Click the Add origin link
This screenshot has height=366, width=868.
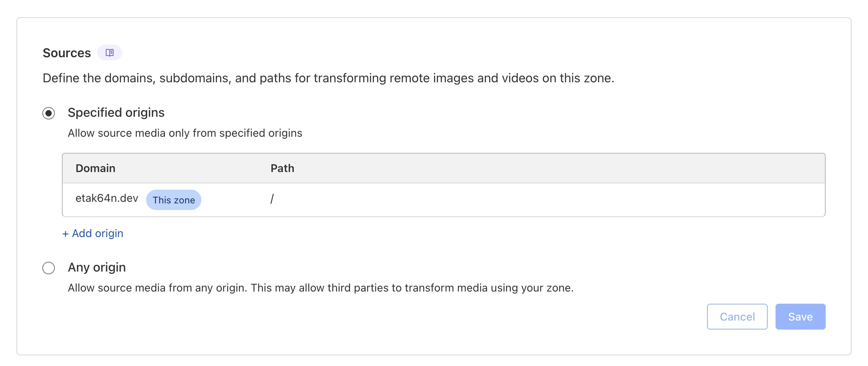[98, 234]
